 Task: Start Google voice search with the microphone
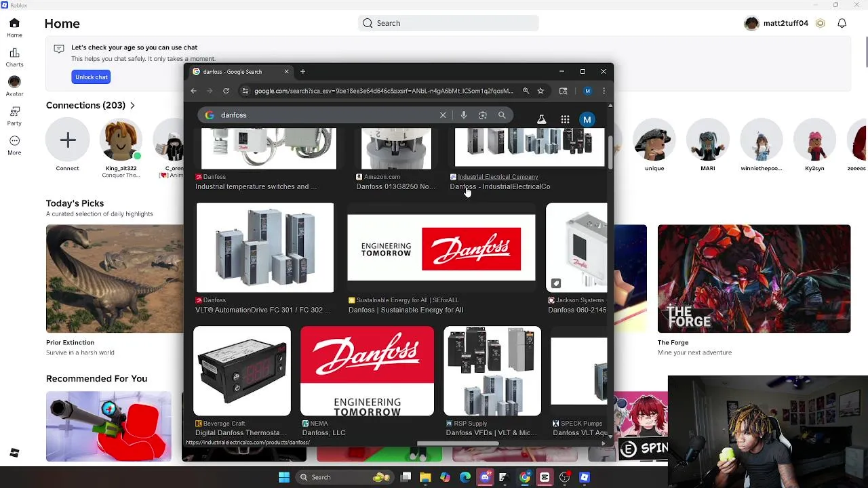click(x=463, y=115)
